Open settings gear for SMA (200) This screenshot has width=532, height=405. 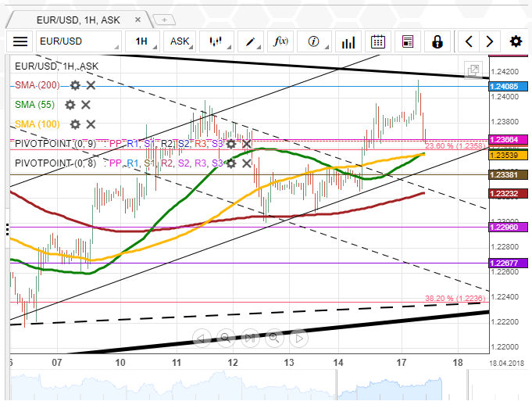coord(75,84)
